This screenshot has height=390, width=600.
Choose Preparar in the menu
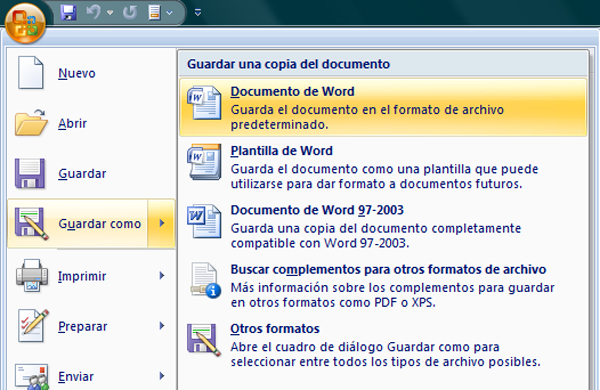pyautogui.click(x=83, y=326)
